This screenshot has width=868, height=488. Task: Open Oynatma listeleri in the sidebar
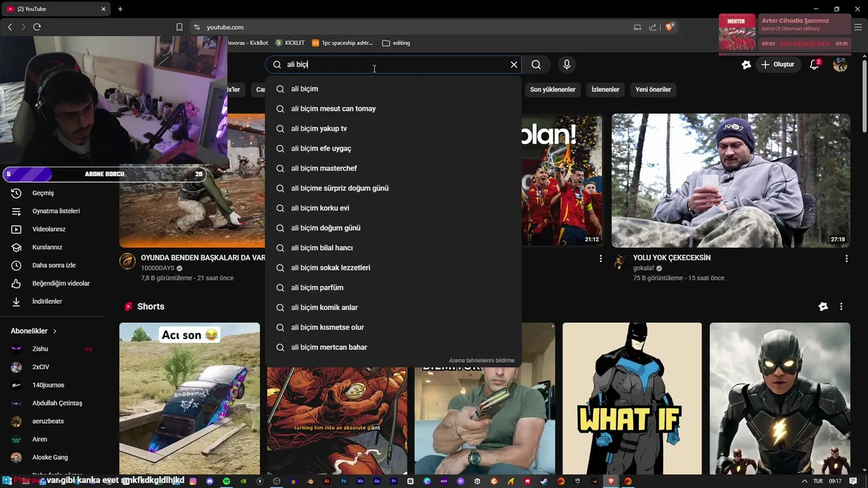[x=56, y=211]
